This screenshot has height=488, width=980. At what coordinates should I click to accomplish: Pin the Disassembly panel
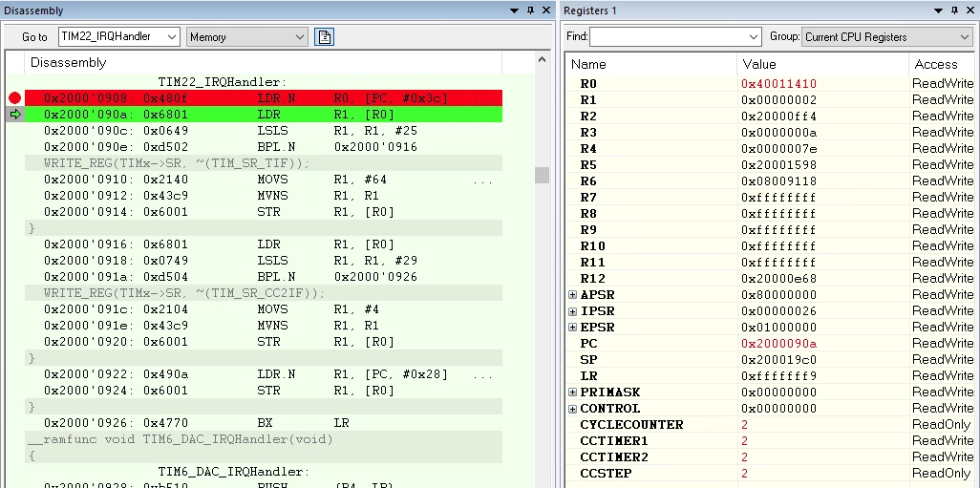pyautogui.click(x=531, y=10)
